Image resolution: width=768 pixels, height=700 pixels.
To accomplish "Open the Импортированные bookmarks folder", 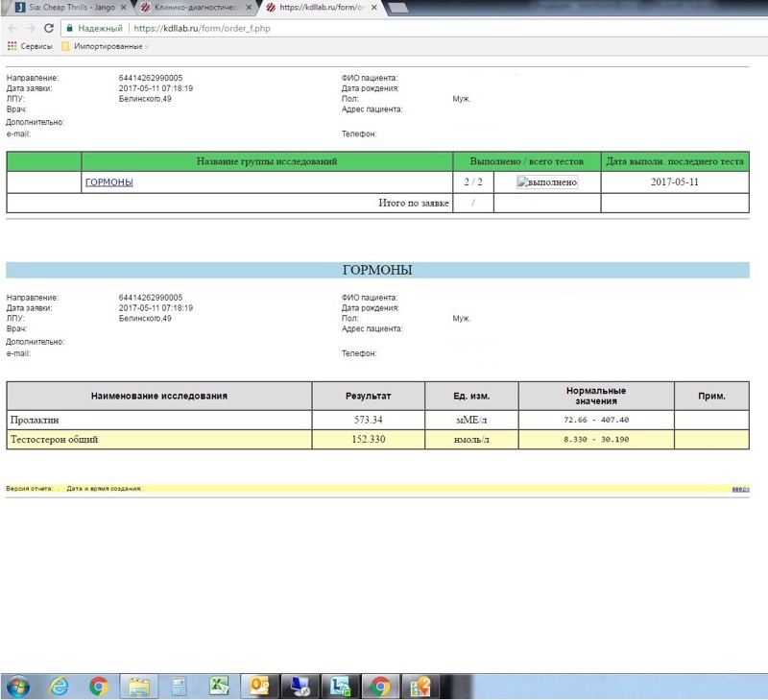I will coord(102,46).
